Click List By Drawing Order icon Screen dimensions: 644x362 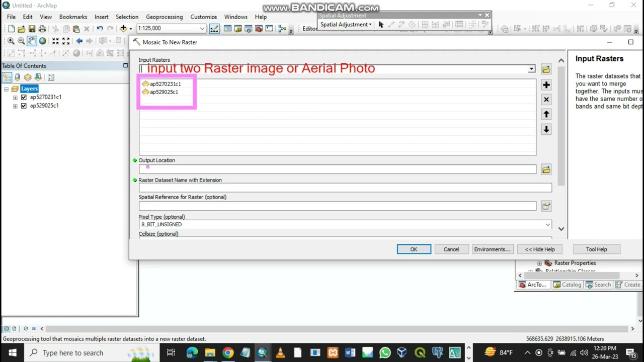click(x=7, y=77)
